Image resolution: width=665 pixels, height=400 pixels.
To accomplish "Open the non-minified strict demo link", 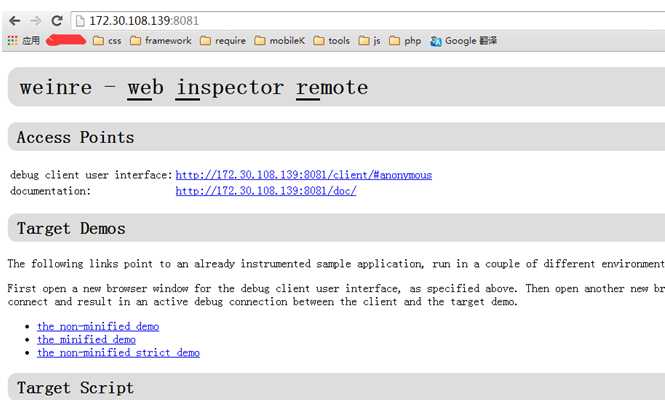I will (x=118, y=353).
